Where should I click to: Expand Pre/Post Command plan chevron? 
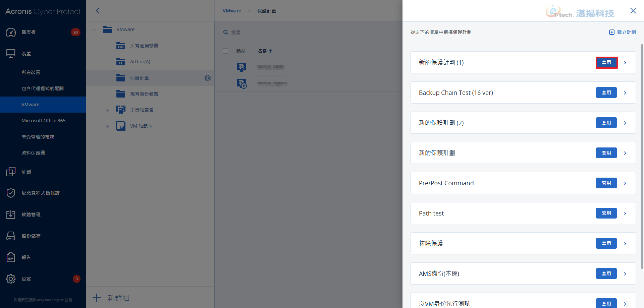tap(625, 183)
